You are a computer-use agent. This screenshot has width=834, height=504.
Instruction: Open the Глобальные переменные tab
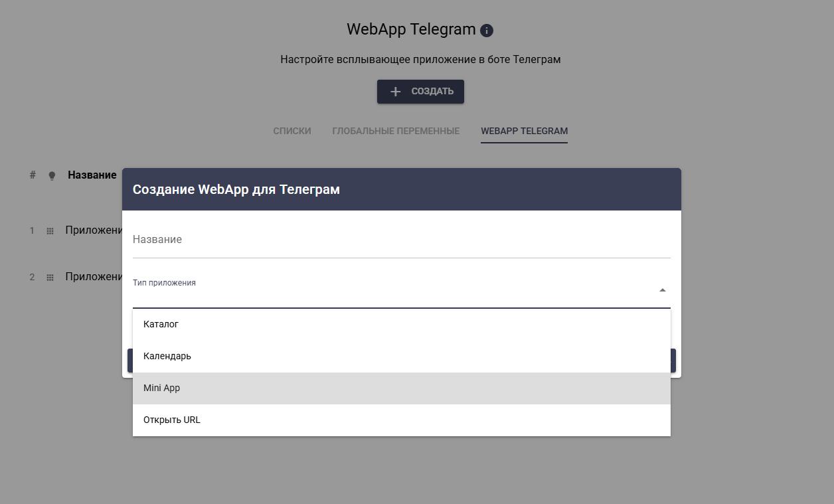point(396,131)
